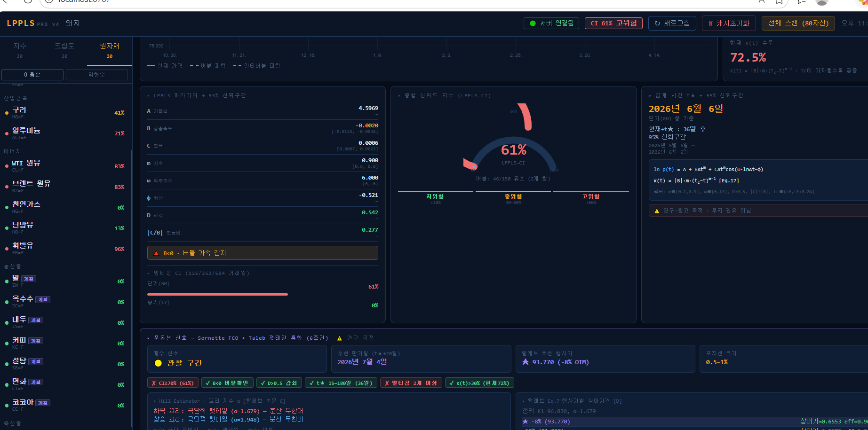
Task: Open the 지수 (index) tab
Action: [20, 51]
